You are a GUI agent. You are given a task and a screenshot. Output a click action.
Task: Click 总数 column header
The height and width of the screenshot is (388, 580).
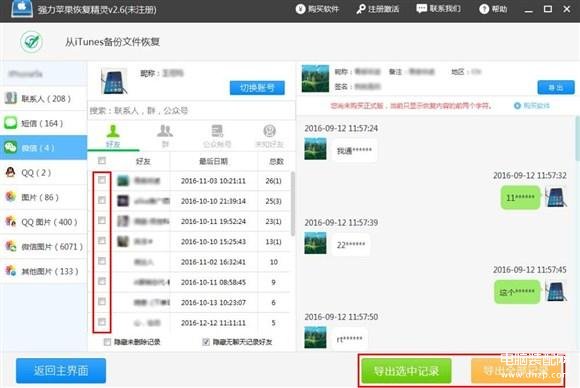click(x=276, y=161)
